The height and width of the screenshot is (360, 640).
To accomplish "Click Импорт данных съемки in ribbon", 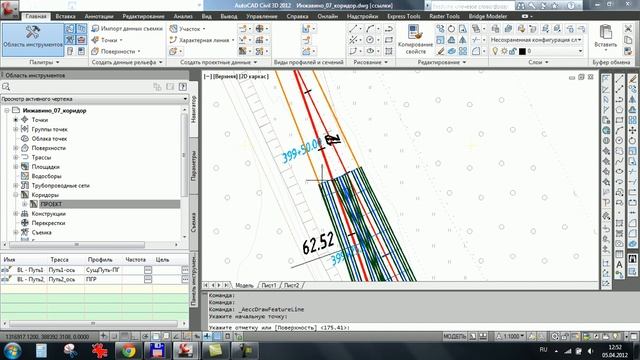I will point(127,29).
